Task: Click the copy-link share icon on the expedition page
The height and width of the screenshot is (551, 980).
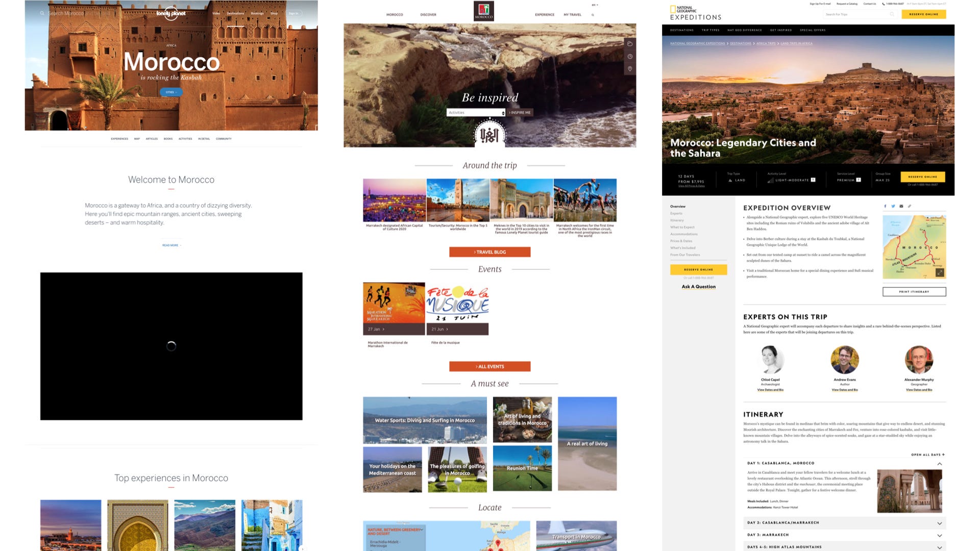Action: coord(910,206)
